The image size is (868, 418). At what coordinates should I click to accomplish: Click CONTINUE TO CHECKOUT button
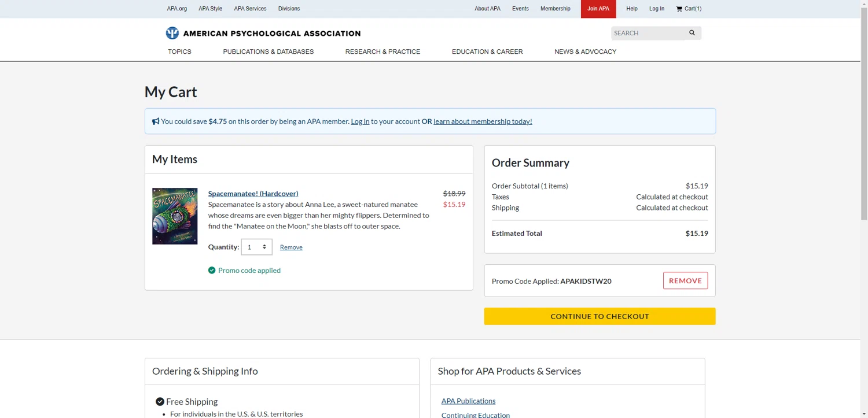[599, 316]
